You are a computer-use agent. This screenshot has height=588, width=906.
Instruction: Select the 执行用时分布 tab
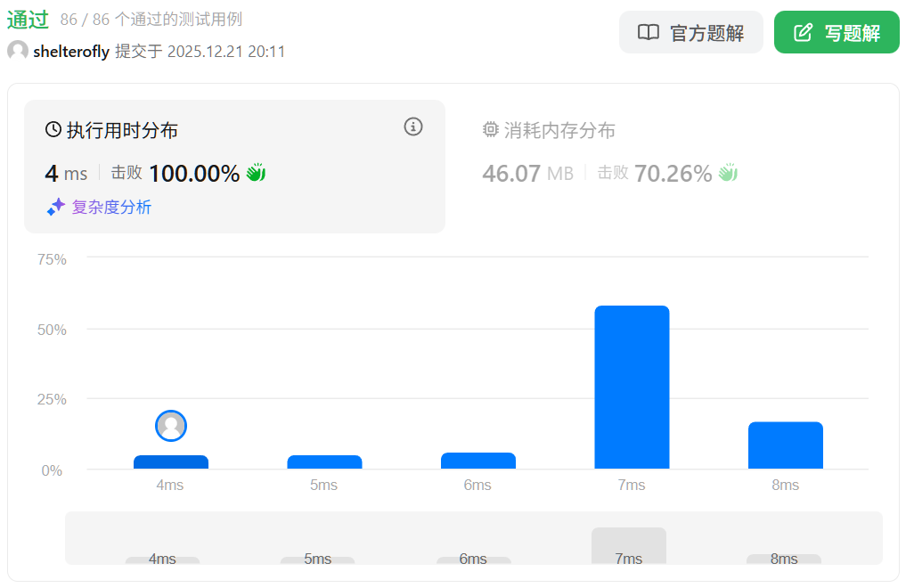tap(122, 131)
